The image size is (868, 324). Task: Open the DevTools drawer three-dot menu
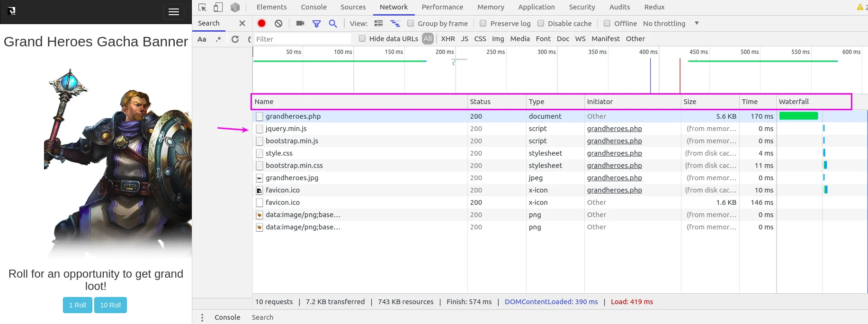202,317
